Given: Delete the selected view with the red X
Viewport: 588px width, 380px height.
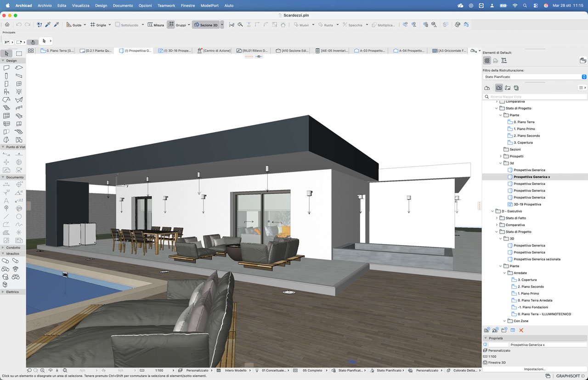Looking at the screenshot, I should (521, 330).
